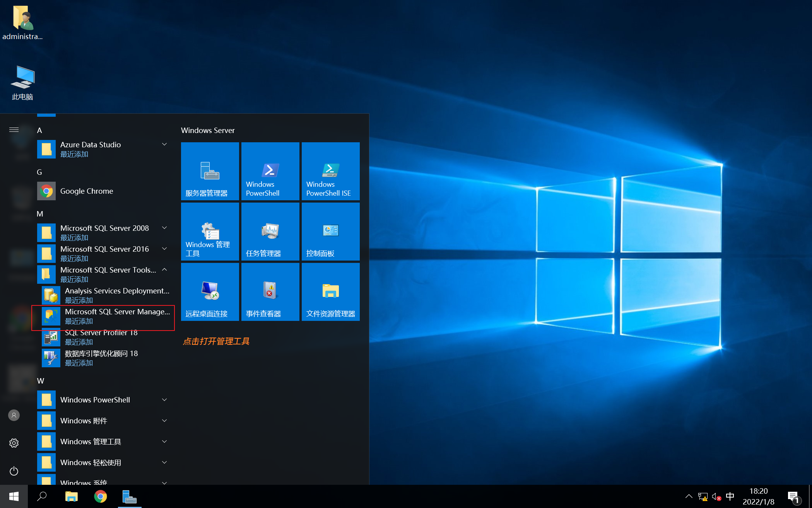
Task: Click the Start menu hamburger icon
Action: point(14,130)
